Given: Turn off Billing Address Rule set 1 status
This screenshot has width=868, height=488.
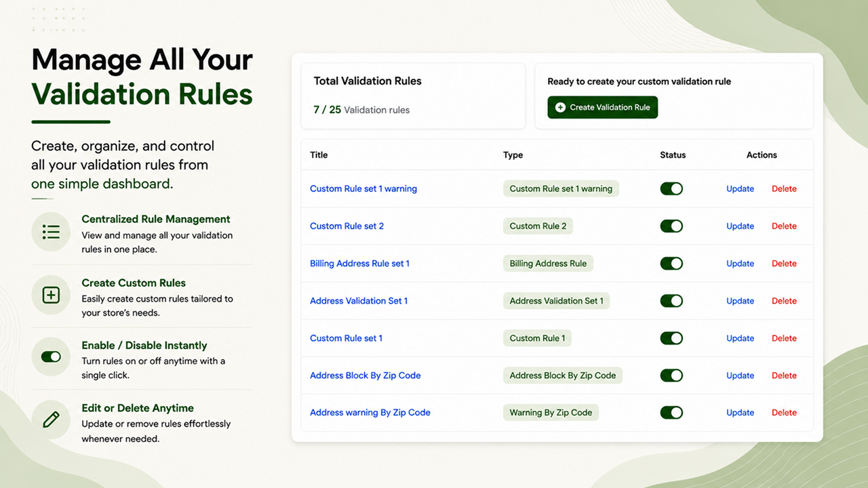Looking at the screenshot, I should pyautogui.click(x=671, y=263).
